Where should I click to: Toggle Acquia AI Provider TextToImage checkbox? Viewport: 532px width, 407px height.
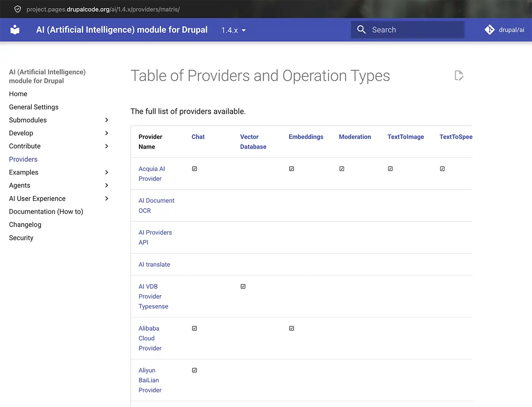[x=390, y=168]
